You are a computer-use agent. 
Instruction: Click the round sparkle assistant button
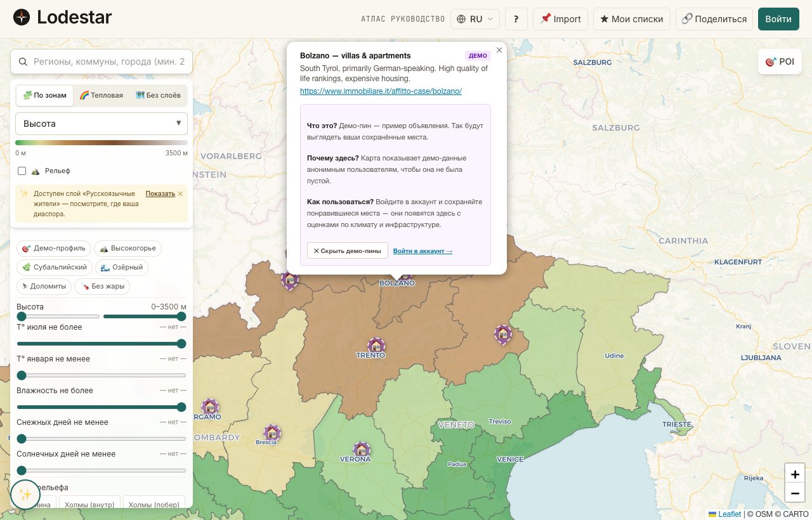(x=25, y=495)
